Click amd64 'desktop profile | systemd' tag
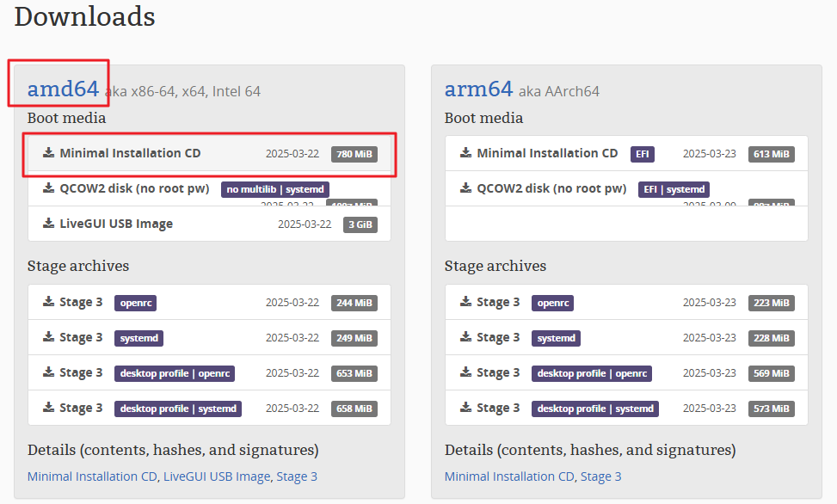 [178, 409]
